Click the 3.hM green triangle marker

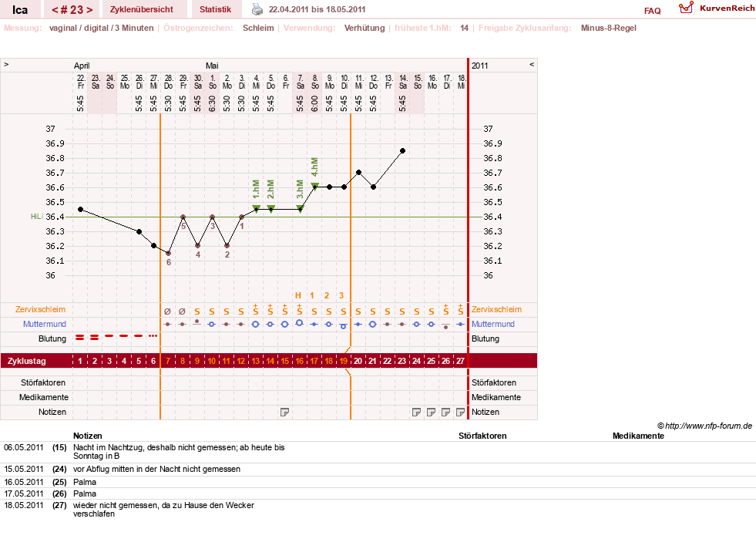[301, 208]
